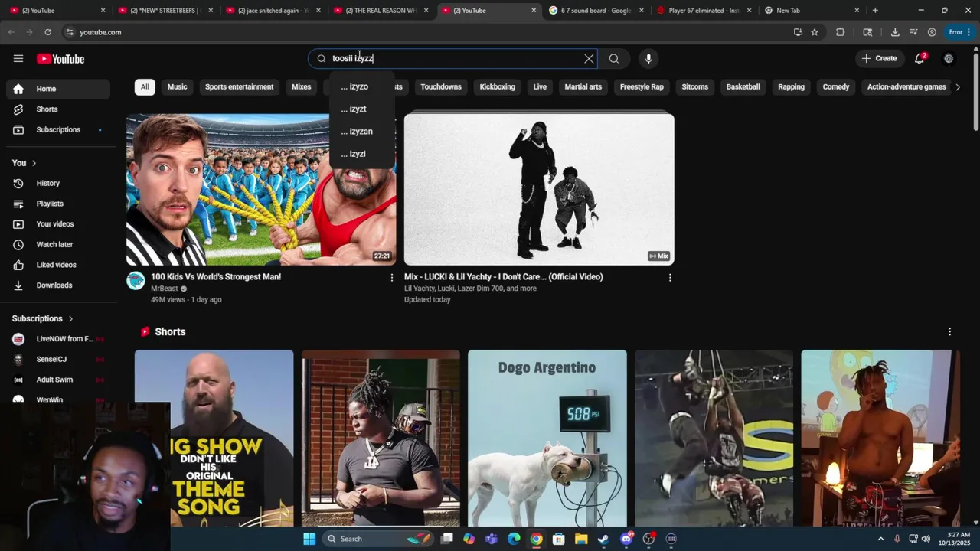
Task: Open the SenseiCJ subscription
Action: (x=58, y=360)
